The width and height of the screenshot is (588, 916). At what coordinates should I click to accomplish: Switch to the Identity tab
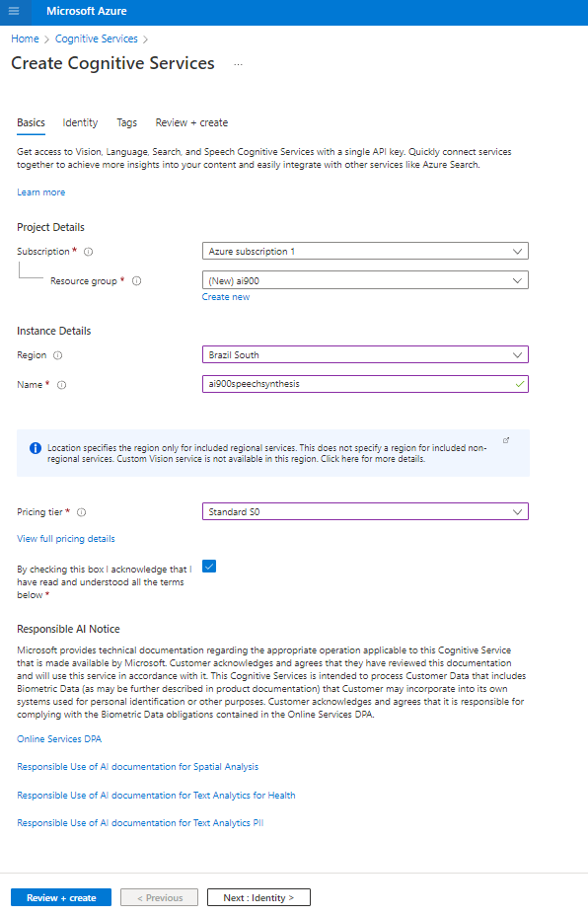[x=79, y=122]
